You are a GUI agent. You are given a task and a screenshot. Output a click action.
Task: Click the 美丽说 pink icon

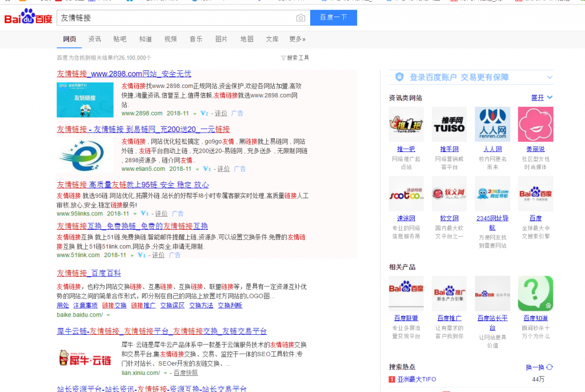coord(535,124)
